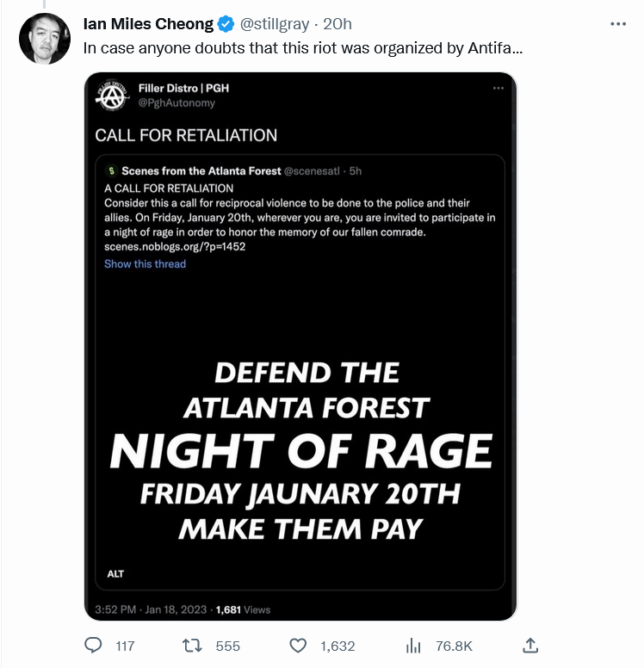Screen dimensions: 644x668
Task: Click the ALT badge on the image
Action: pyautogui.click(x=115, y=573)
